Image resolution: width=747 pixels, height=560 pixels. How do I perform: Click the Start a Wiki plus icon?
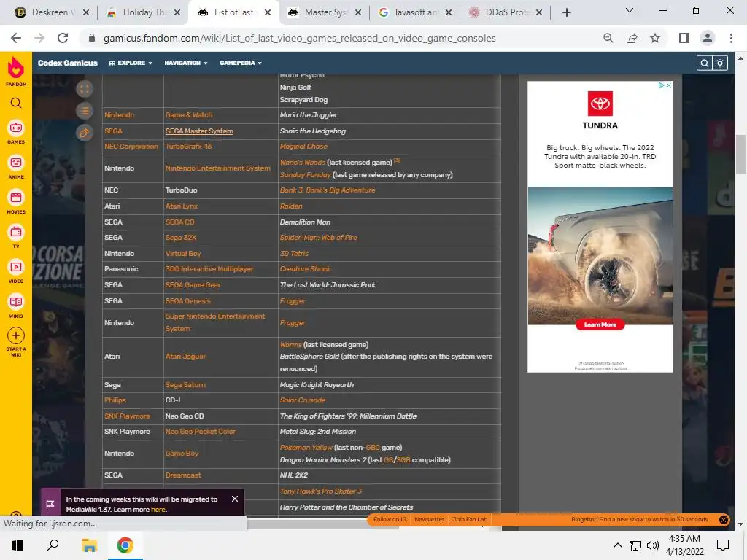[16, 335]
